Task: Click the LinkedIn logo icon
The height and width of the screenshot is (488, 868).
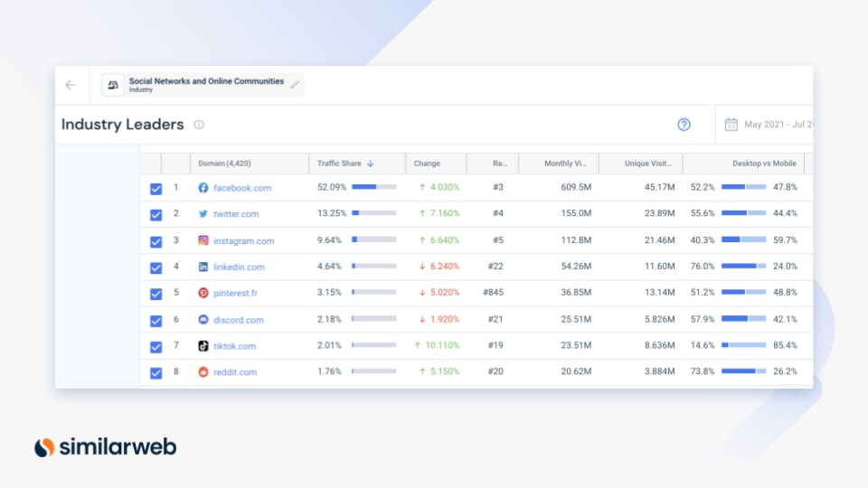Action: click(203, 267)
